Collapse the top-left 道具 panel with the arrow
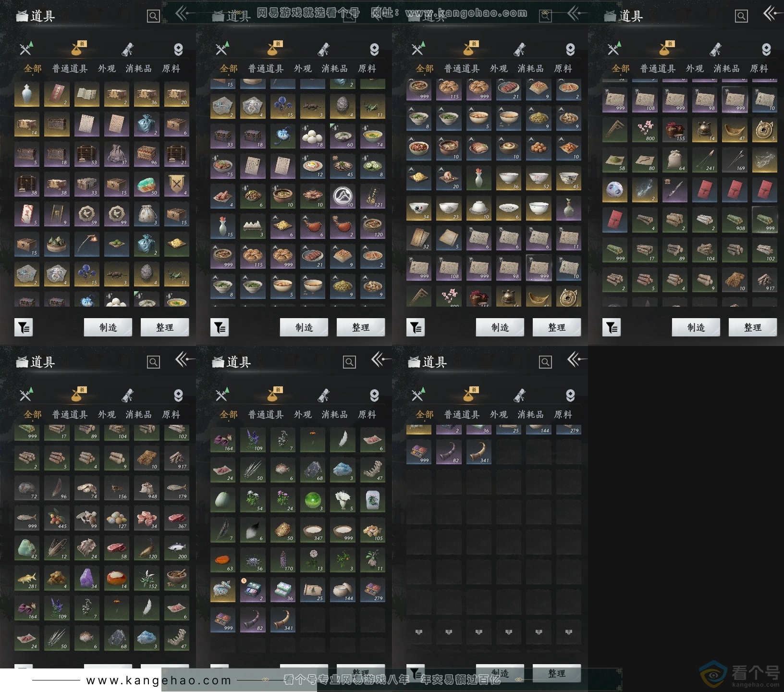The height and width of the screenshot is (692, 784). point(185,14)
